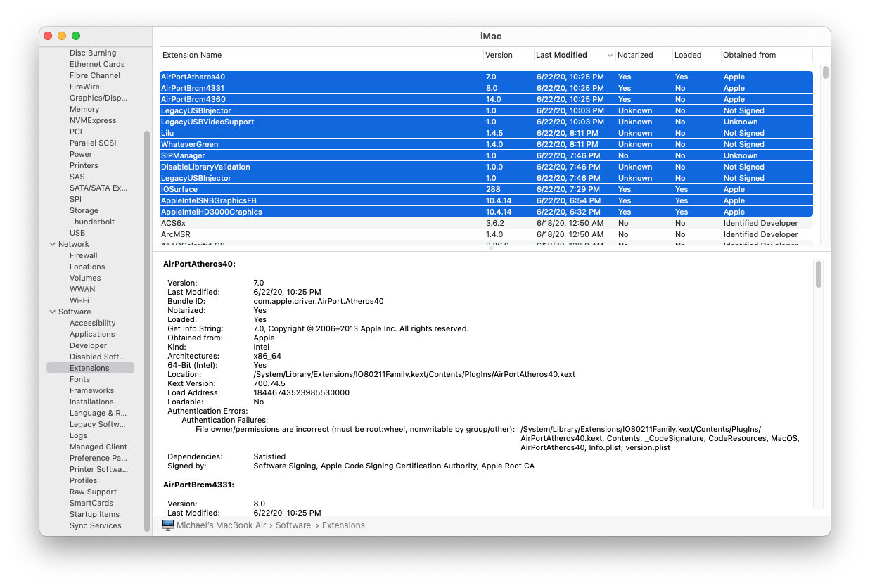Open Applications under Software
The width and height of the screenshot is (870, 588).
tap(92, 334)
